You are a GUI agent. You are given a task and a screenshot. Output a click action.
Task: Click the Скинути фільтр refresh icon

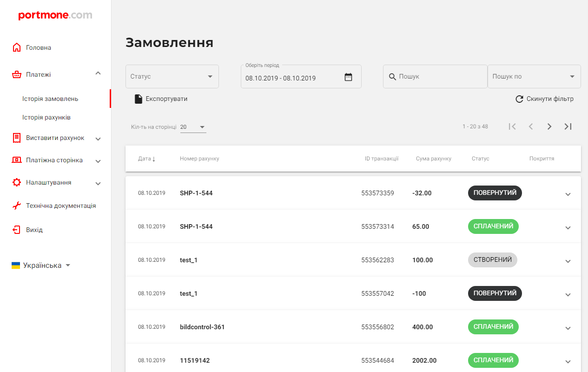[519, 99]
